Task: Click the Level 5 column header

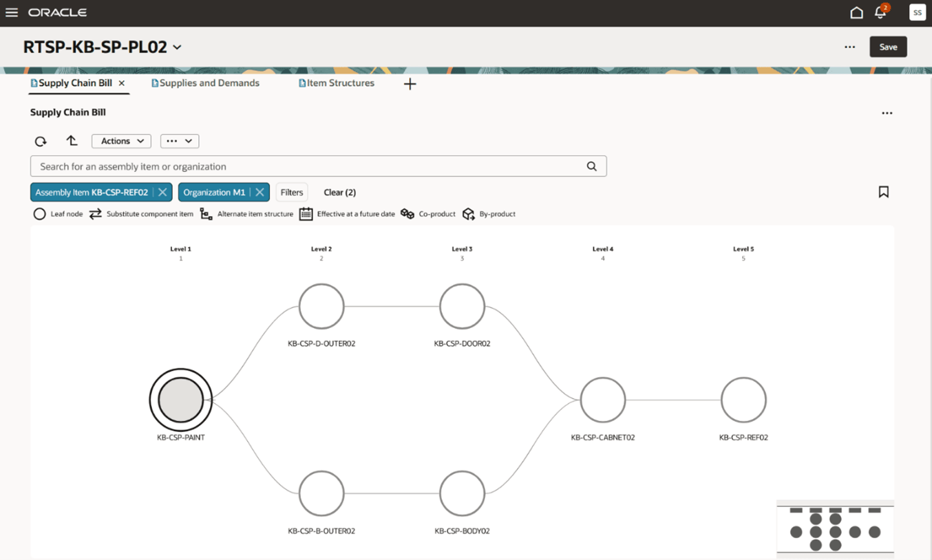Action: coord(743,249)
